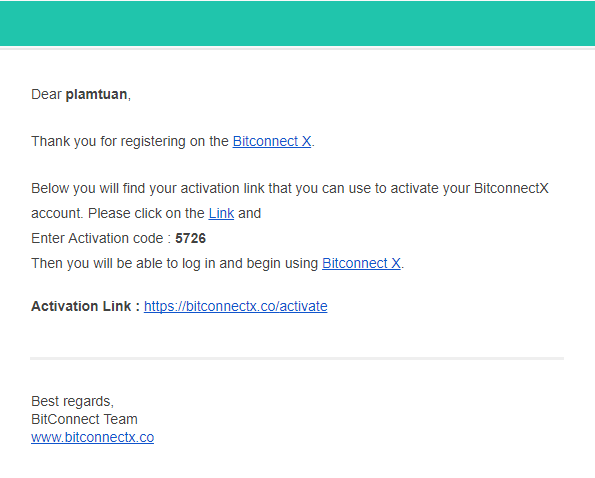595x478 pixels.
Task: Click the green header banner
Action: pos(298,24)
